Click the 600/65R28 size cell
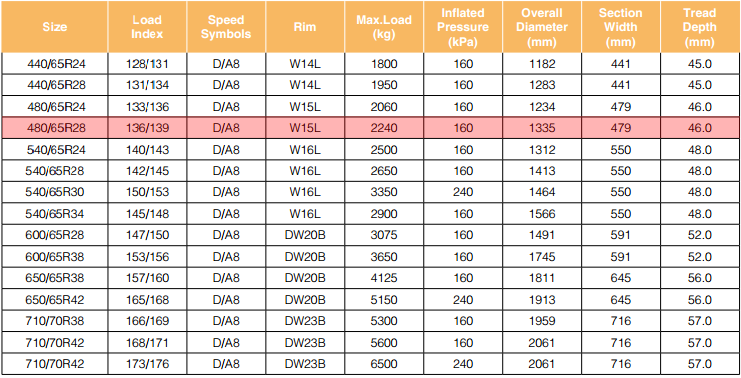741x378 pixels. (55, 235)
